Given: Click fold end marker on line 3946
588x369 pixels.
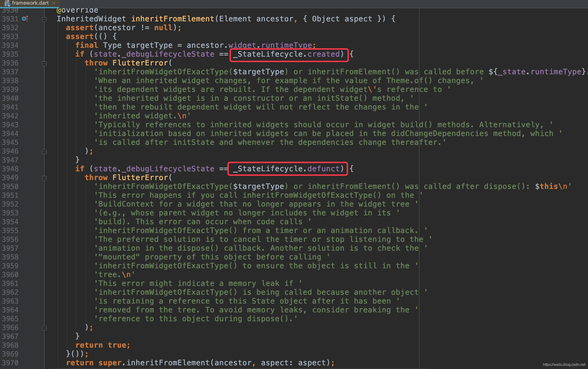Looking at the screenshot, I should point(44,152).
